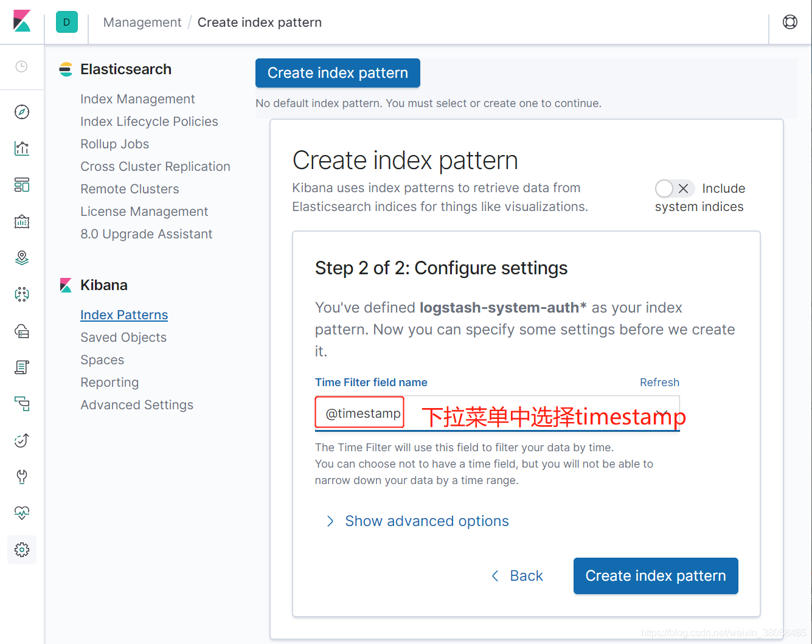
Task: Open Index Lifecycle Policies
Action: 149,122
